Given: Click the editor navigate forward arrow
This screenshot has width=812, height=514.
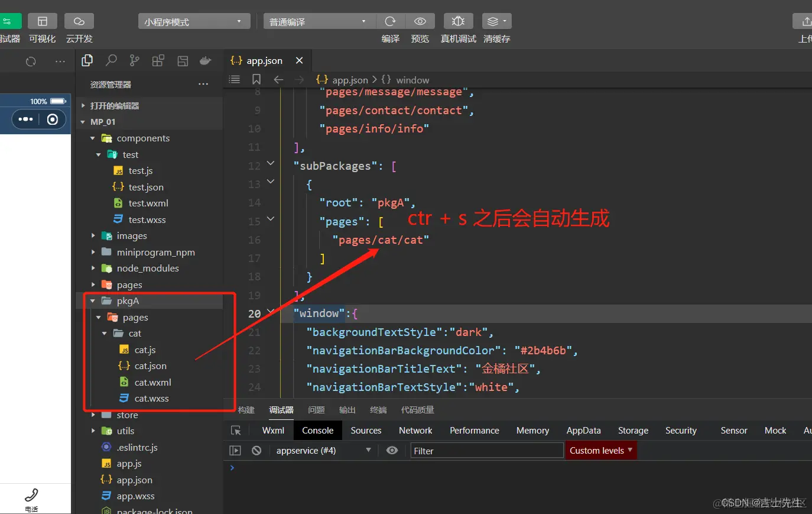Looking at the screenshot, I should 300,79.
